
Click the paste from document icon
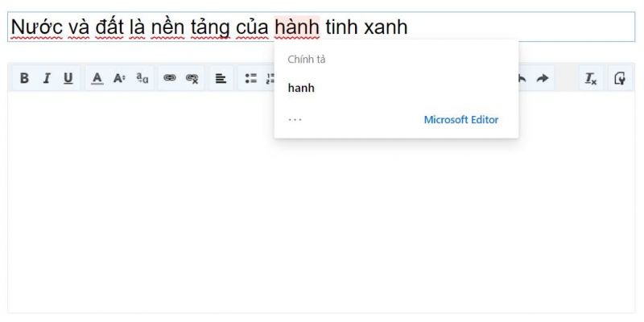[x=620, y=78]
